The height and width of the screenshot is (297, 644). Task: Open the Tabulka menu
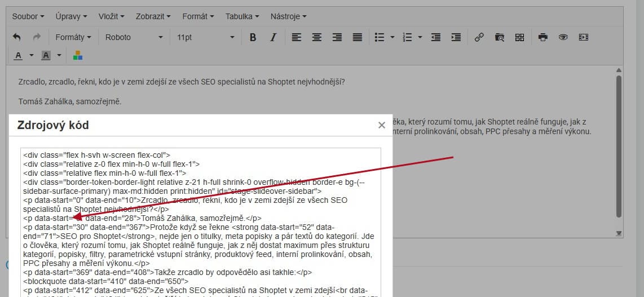coord(242,16)
